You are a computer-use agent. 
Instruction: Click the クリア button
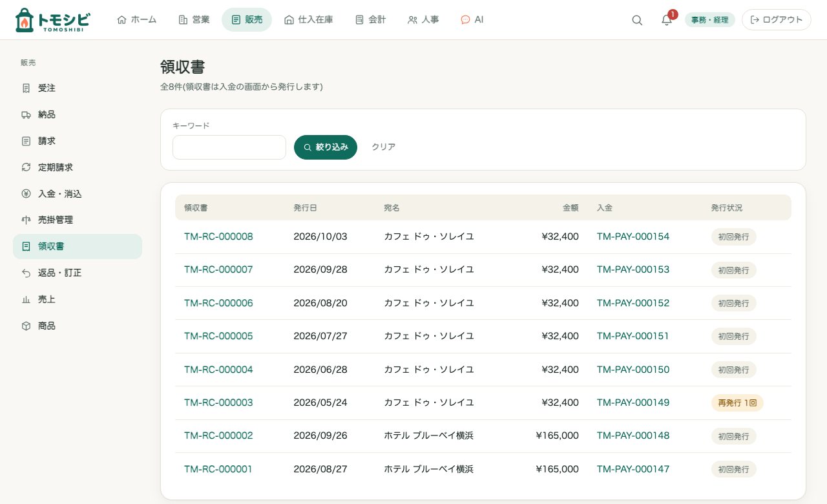[383, 147]
